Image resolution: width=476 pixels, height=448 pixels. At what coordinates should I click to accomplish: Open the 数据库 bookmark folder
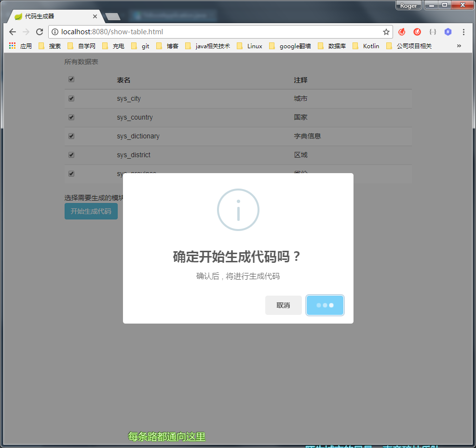pos(332,46)
